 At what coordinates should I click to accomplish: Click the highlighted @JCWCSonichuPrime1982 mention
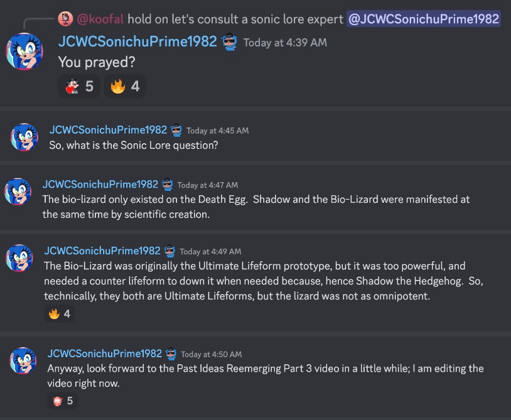click(x=423, y=19)
